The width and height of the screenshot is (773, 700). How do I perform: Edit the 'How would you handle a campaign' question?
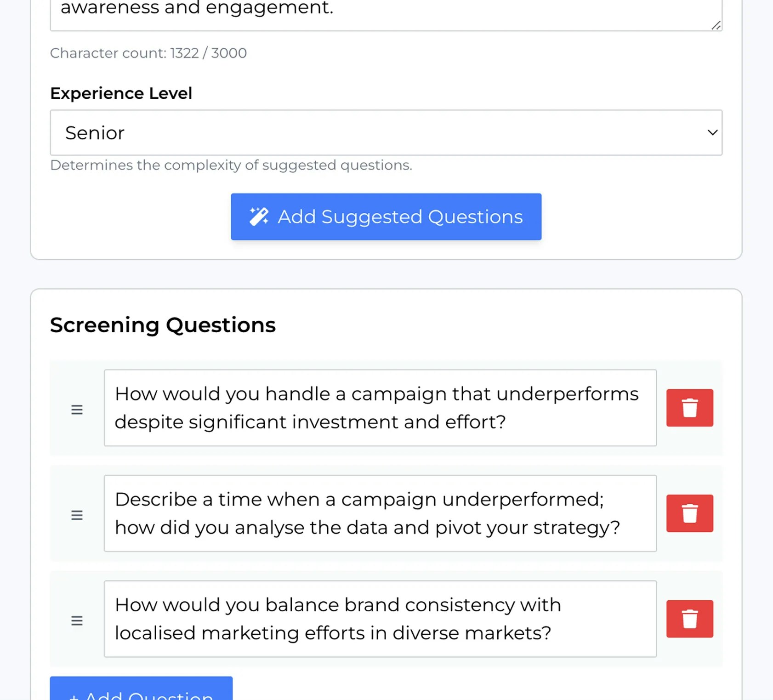click(x=380, y=408)
